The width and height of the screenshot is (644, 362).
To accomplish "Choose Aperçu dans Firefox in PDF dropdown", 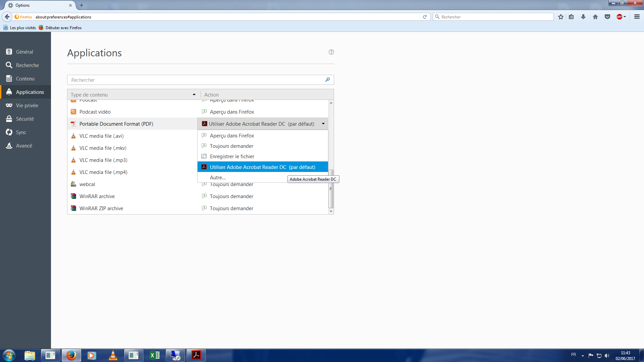I will pyautogui.click(x=263, y=135).
